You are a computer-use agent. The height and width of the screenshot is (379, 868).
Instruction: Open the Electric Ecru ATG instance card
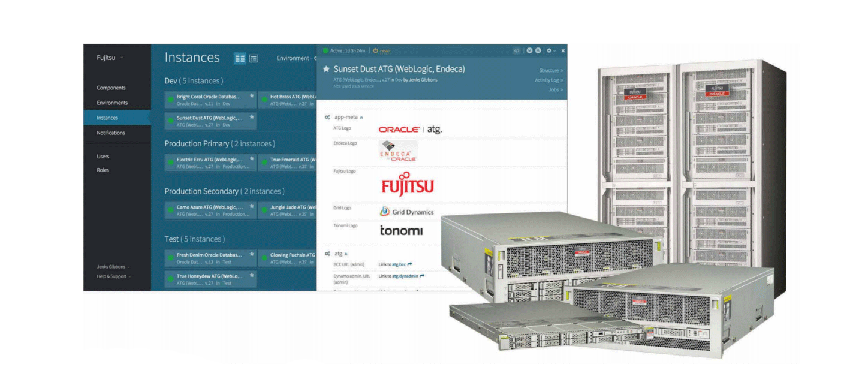pyautogui.click(x=210, y=163)
